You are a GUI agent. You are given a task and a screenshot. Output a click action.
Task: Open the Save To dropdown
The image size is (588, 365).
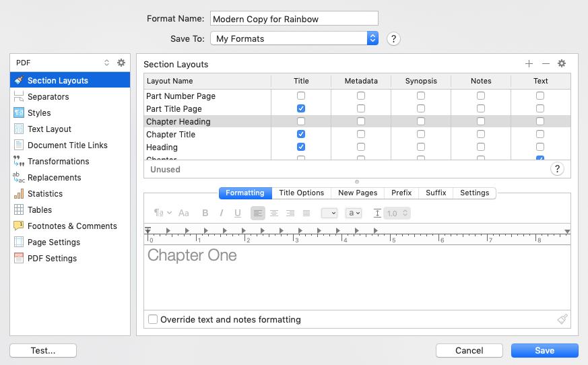click(294, 38)
